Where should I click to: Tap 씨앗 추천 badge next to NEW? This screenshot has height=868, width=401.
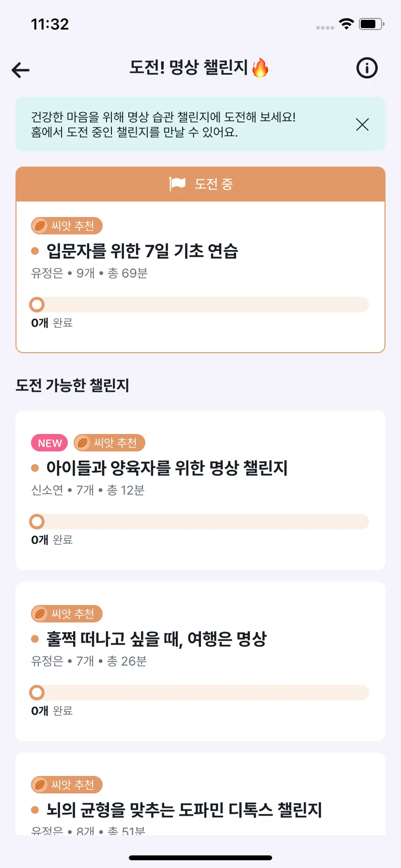109,443
